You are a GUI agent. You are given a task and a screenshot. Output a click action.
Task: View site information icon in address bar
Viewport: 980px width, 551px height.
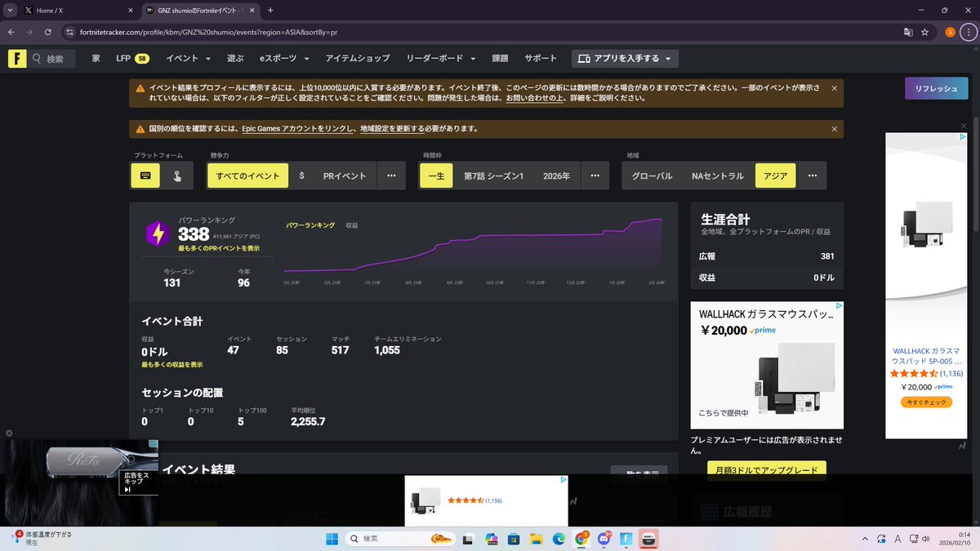coord(69,32)
